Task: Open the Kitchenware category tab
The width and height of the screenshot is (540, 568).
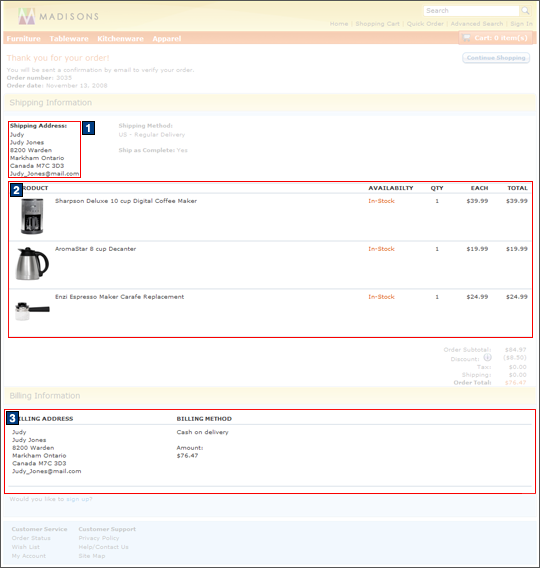Action: tap(121, 39)
